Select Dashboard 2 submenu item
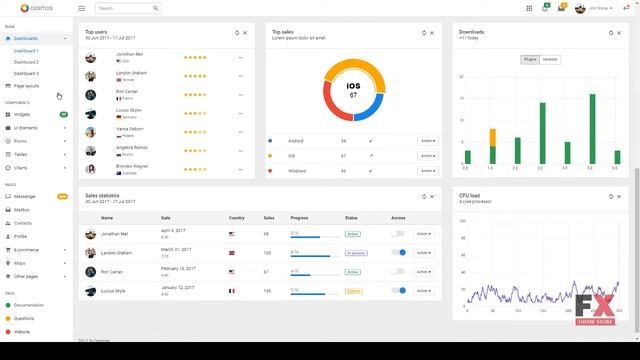Image resolution: width=640 pixels, height=360 pixels. (x=26, y=62)
